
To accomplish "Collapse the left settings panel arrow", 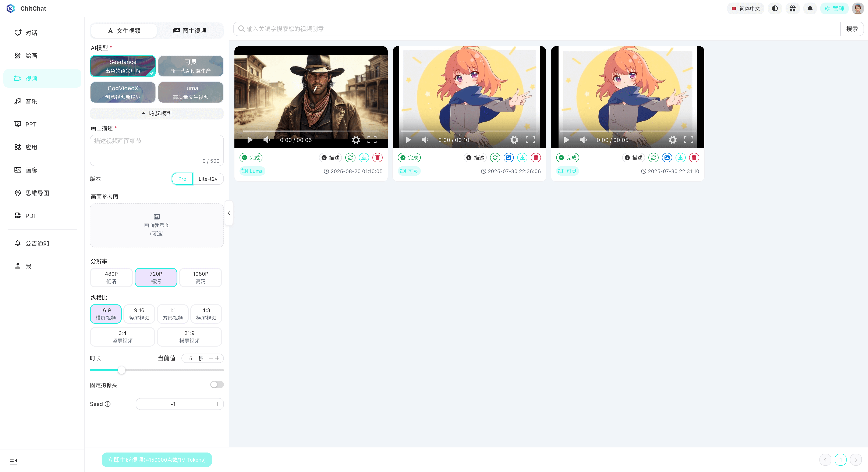I will 229,213.
